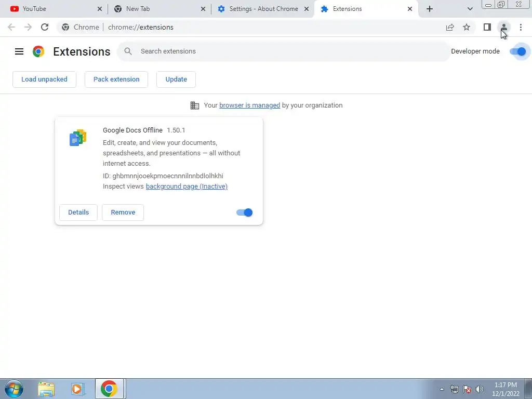The width and height of the screenshot is (532, 399).
Task: Close the Settings - About Chrome tab
Action: tap(307, 9)
